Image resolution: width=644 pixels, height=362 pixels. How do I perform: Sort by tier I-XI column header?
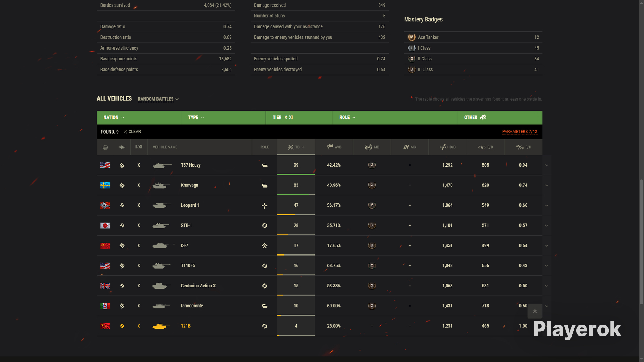(139, 147)
